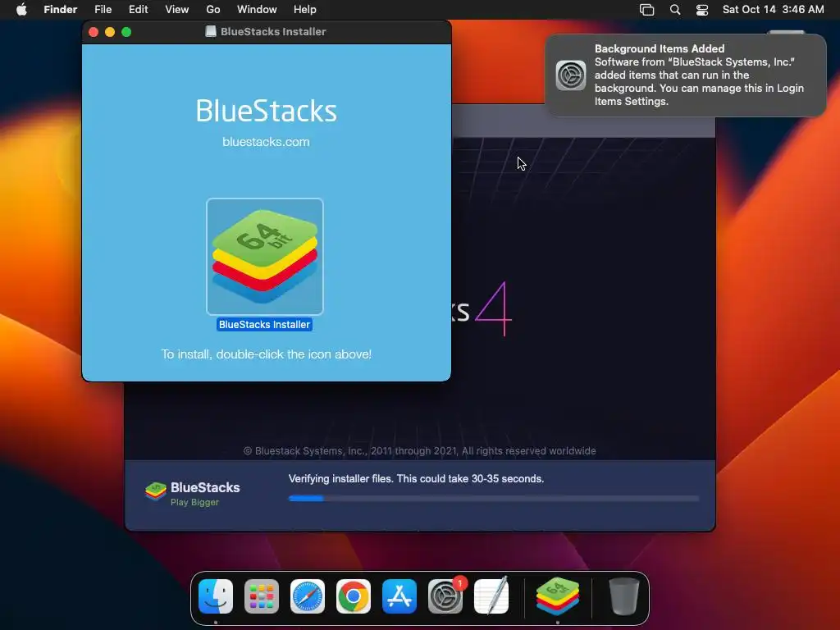The image size is (840, 630).
Task: Click the Stage Manager menu bar icon
Action: point(646,10)
